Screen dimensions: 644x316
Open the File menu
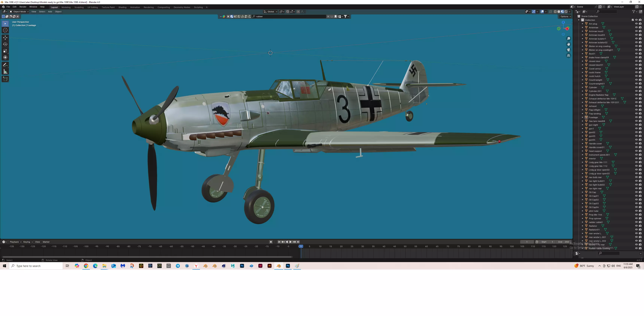tap(8, 7)
